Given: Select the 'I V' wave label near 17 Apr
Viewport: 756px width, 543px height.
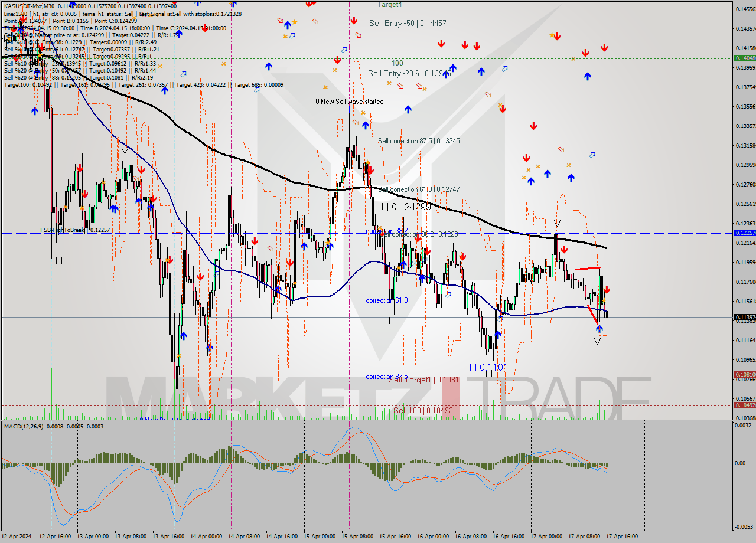Looking at the screenshot, I should [x=555, y=224].
